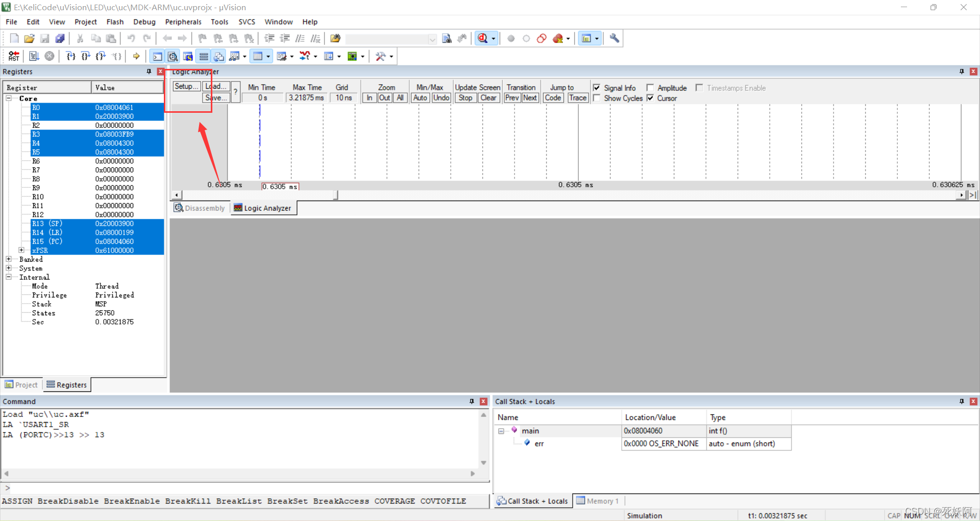Switch to the Disassembly tab
Screen dimensions: 980x521
point(200,208)
